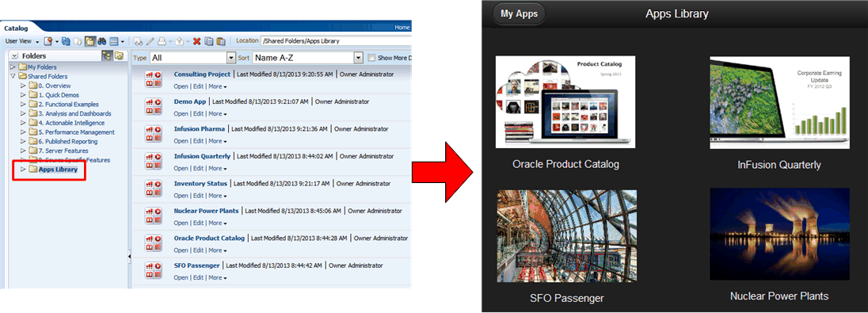Viewport: 868px width, 313px height.
Task: Click the Copy toolbar icon
Action: pyautogui.click(x=209, y=41)
